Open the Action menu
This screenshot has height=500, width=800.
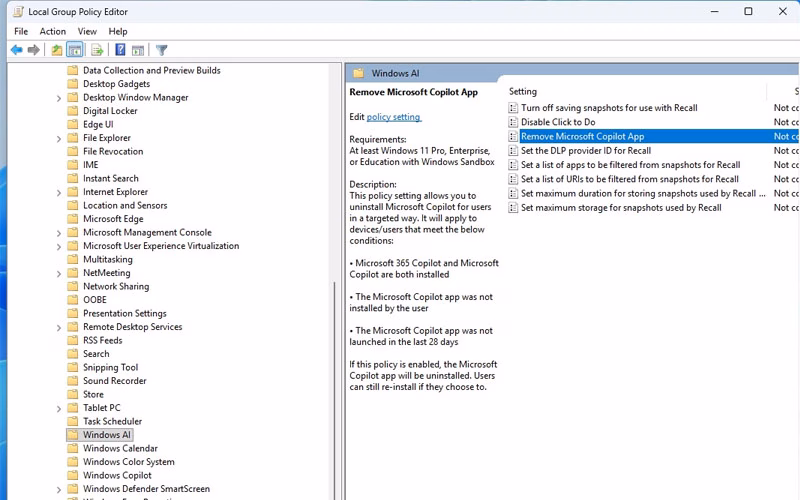click(53, 31)
